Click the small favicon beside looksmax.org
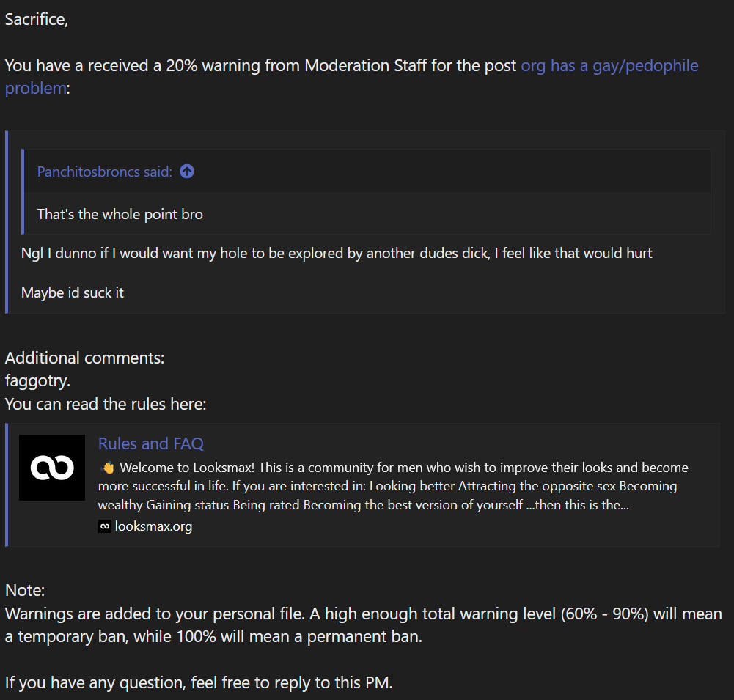The height and width of the screenshot is (700, 734). click(104, 526)
